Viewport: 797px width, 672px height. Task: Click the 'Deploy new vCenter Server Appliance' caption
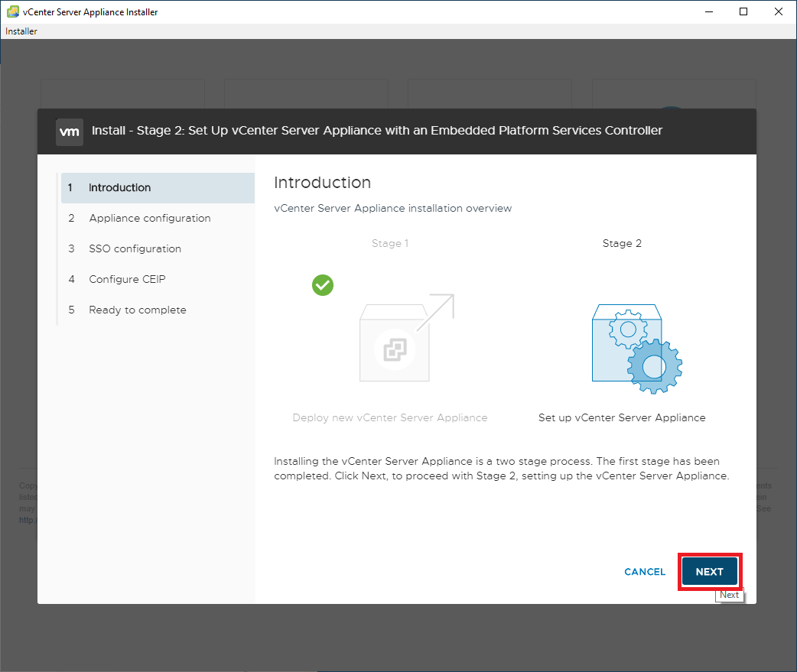pyautogui.click(x=389, y=418)
